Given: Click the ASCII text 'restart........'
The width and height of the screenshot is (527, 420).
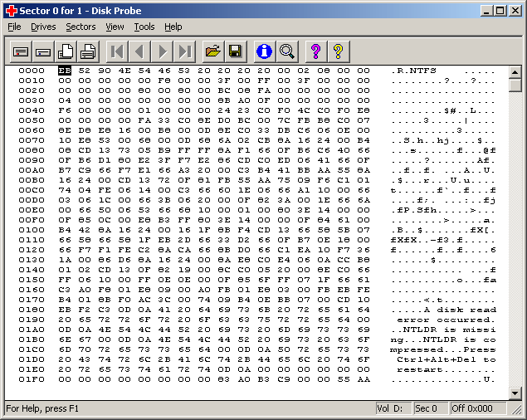Looking at the screenshot, I should click(446, 369).
